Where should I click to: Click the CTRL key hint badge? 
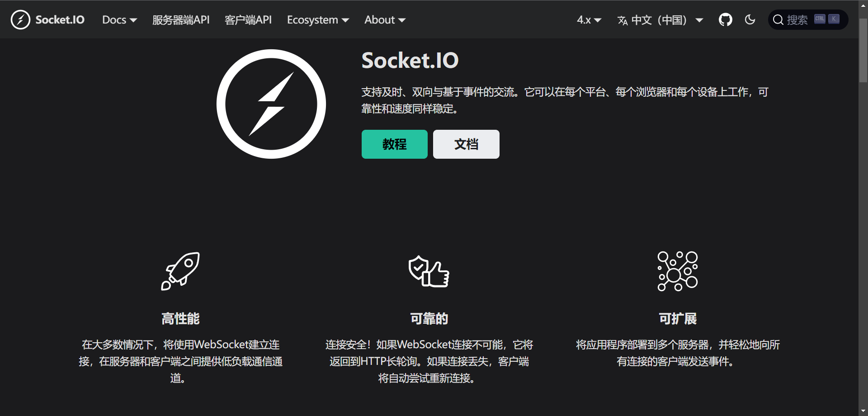820,19
